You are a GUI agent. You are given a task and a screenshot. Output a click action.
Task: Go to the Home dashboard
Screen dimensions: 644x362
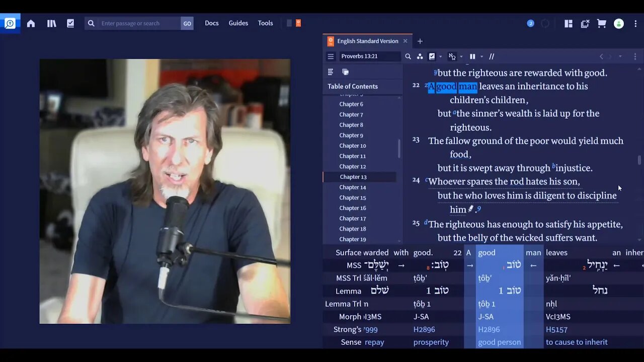tap(31, 23)
